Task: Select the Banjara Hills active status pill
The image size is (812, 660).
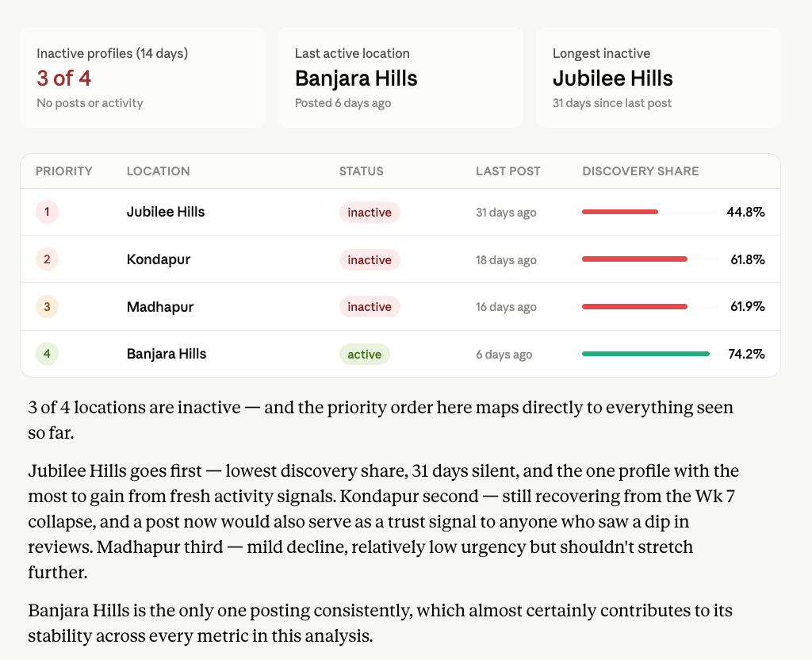Action: click(365, 355)
